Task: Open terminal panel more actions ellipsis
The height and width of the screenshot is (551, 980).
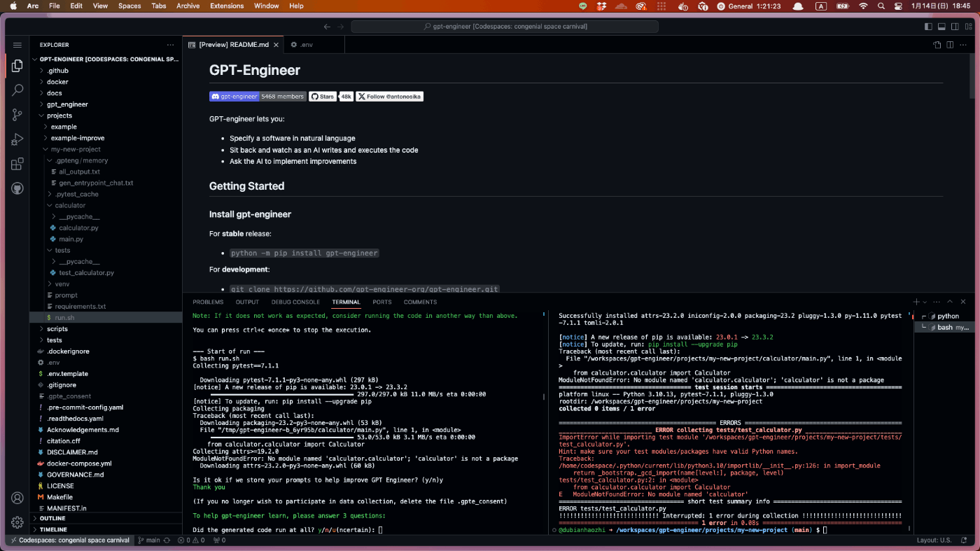Action: [x=937, y=302]
